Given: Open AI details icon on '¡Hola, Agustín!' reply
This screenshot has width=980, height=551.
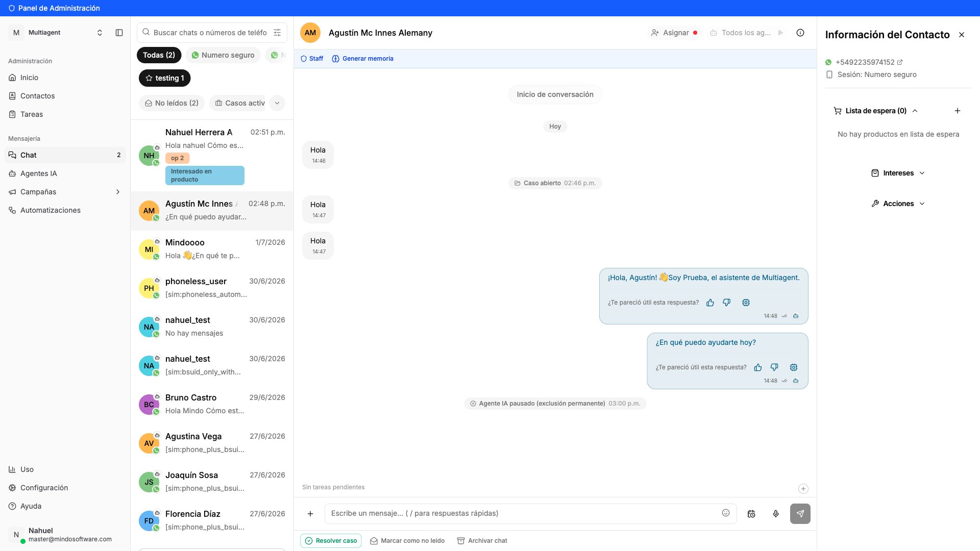Looking at the screenshot, I should pyautogui.click(x=746, y=303).
